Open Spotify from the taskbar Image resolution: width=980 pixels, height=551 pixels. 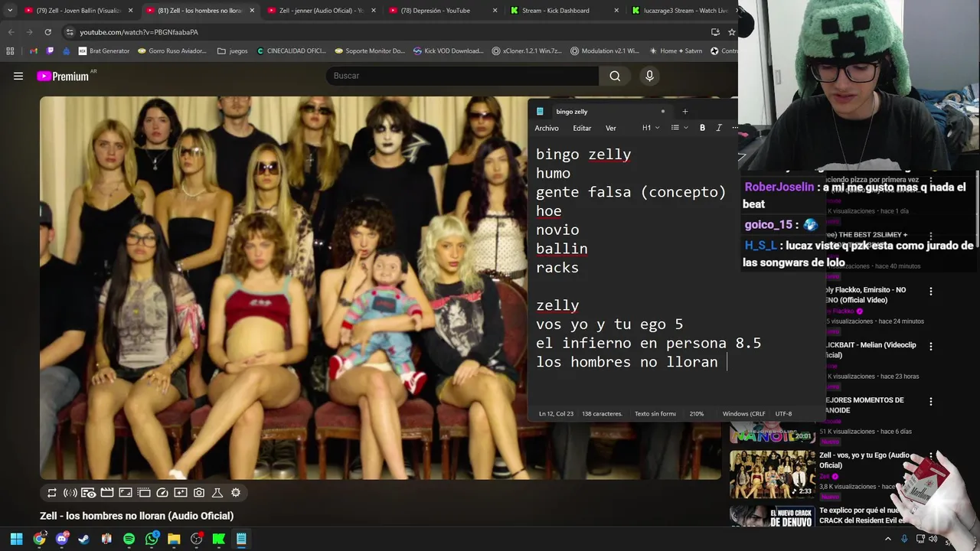pos(129,539)
